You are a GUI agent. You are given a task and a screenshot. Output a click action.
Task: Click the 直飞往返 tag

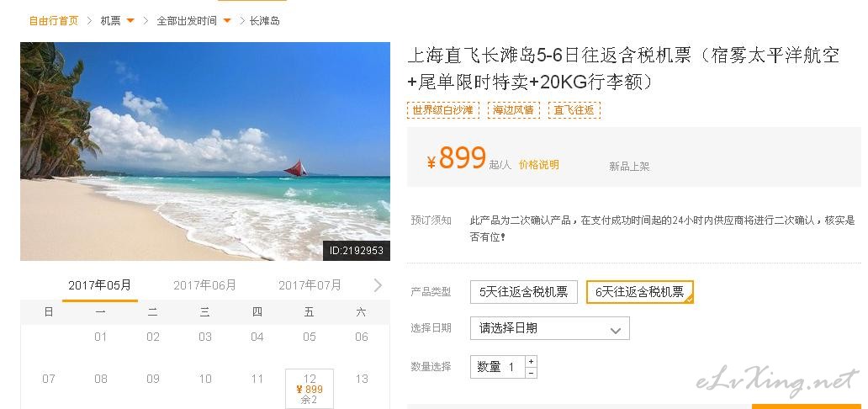[x=574, y=109]
